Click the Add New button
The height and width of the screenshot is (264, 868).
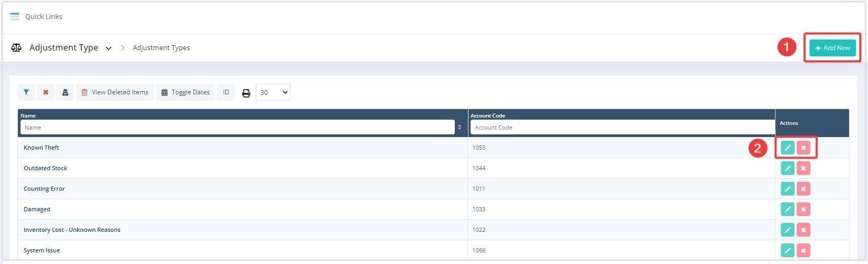(832, 48)
